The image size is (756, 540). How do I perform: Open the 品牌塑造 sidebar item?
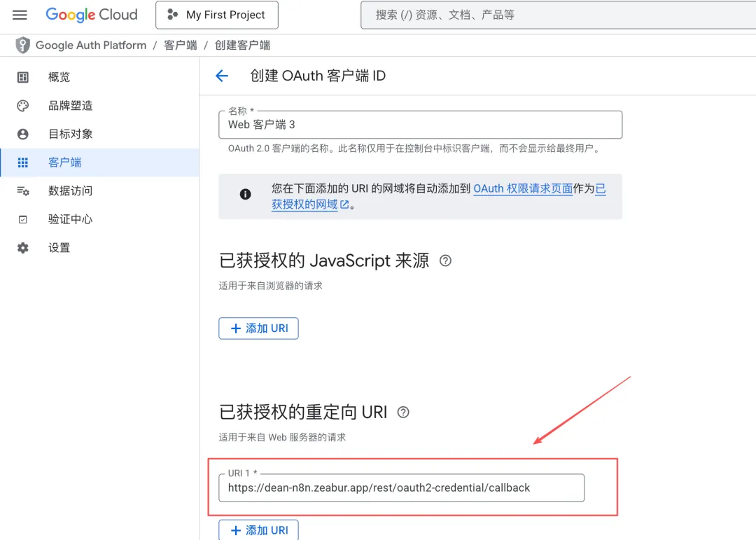pos(100,106)
